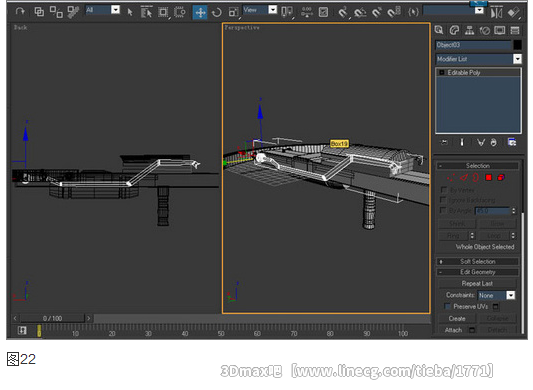This screenshot has height=390, width=533.
Task: Select the Move tool in toolbar
Action: (x=200, y=12)
